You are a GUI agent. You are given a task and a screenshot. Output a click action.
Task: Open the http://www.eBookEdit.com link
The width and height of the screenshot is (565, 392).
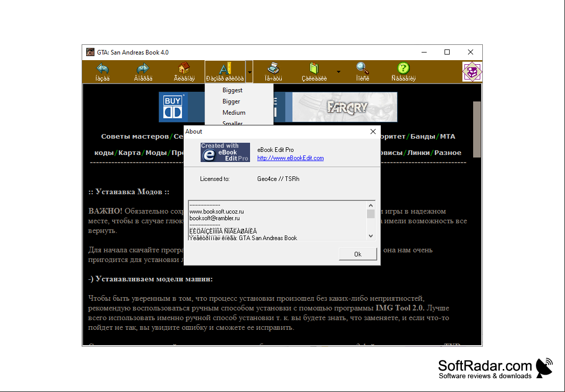290,158
